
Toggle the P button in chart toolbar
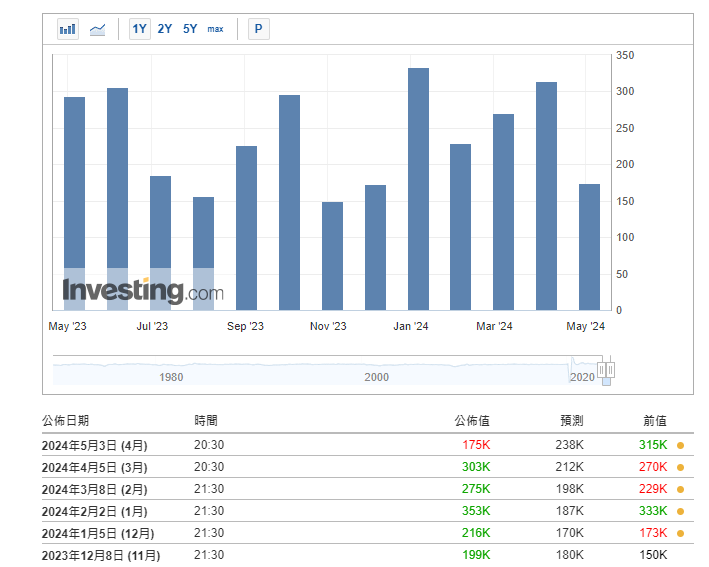pyautogui.click(x=258, y=29)
